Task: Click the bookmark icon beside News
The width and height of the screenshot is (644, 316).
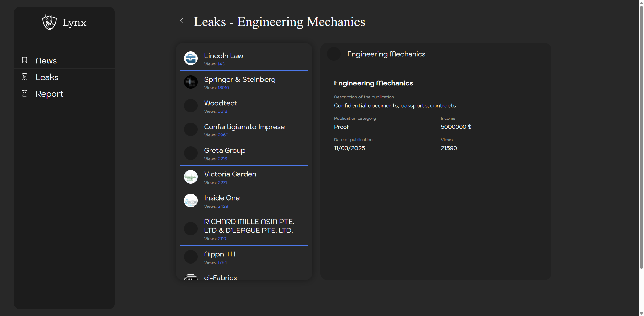Action: coord(25,60)
